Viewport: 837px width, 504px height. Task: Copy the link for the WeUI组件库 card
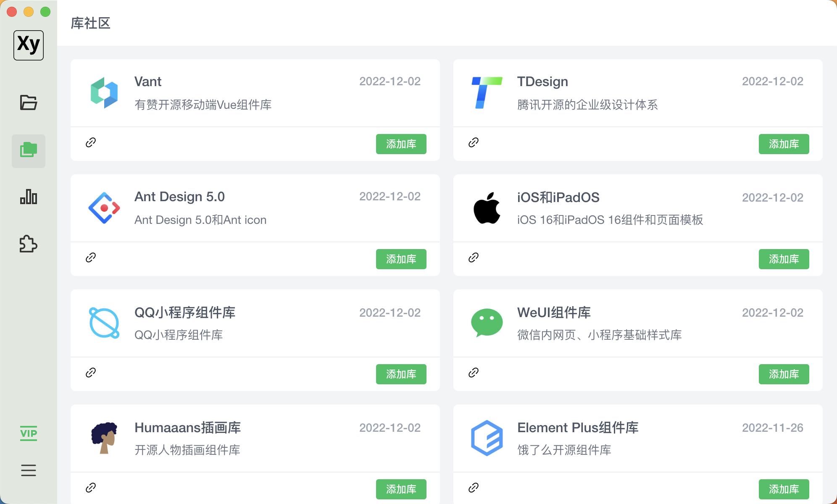tap(474, 373)
